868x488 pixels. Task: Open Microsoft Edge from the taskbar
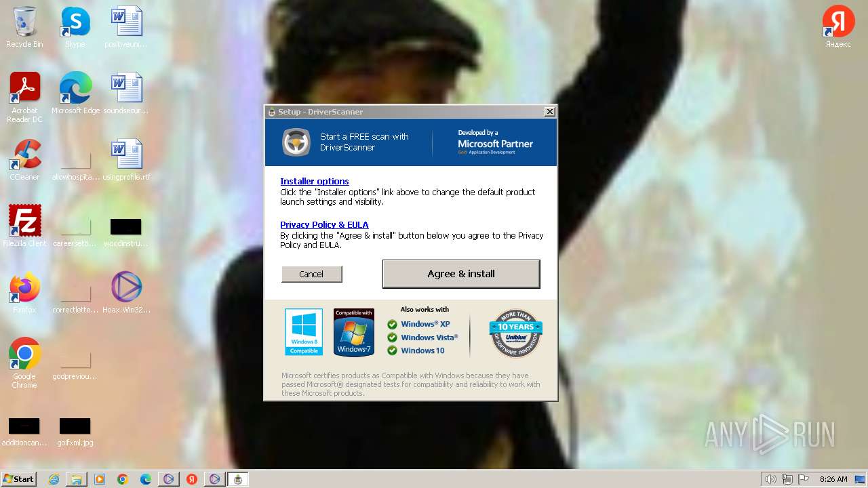click(x=146, y=479)
